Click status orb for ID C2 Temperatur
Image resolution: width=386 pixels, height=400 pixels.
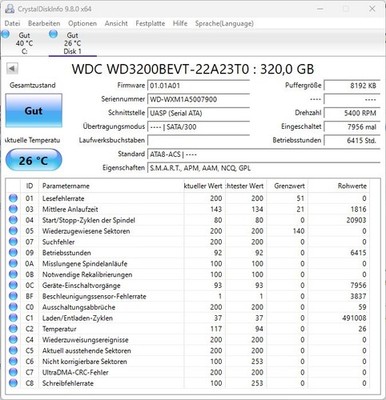13,329
